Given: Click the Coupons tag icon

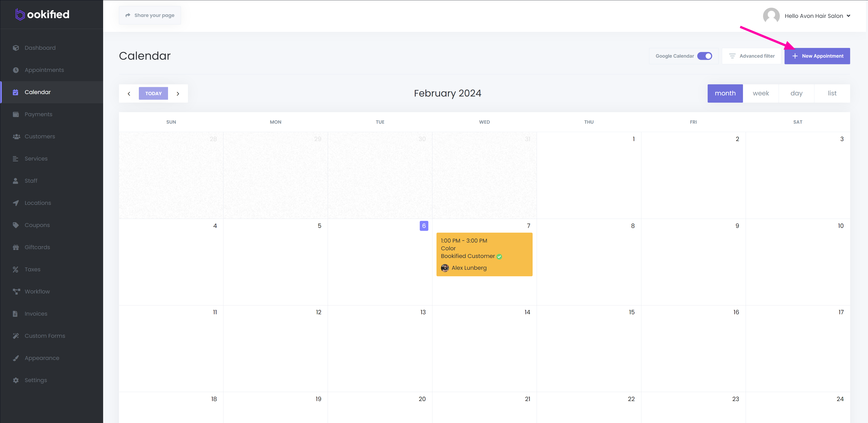Looking at the screenshot, I should (x=16, y=225).
